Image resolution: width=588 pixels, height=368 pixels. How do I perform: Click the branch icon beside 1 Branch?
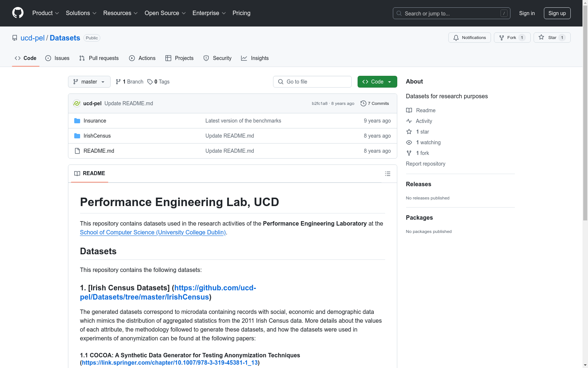tap(118, 82)
